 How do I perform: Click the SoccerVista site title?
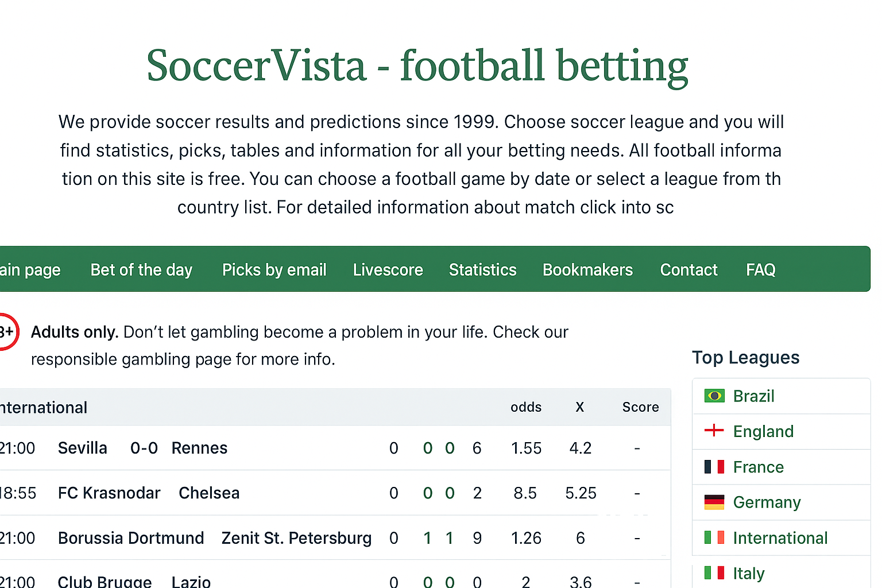[417, 66]
